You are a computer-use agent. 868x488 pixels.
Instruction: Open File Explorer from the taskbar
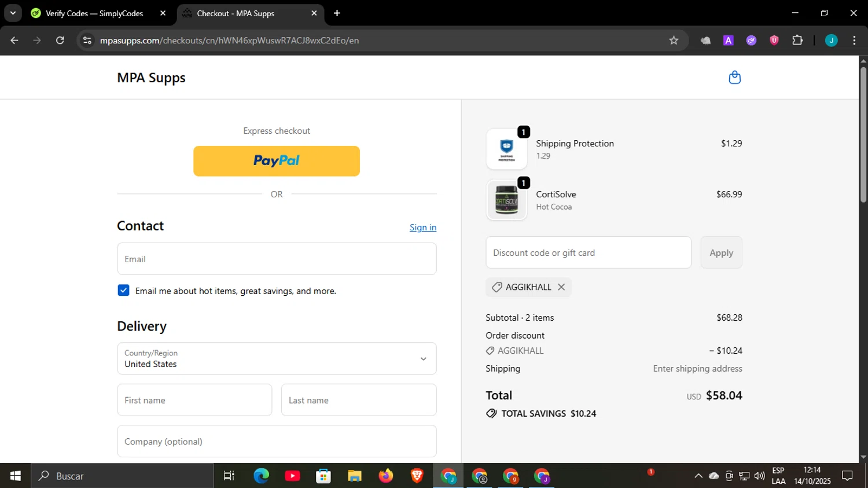(354, 476)
